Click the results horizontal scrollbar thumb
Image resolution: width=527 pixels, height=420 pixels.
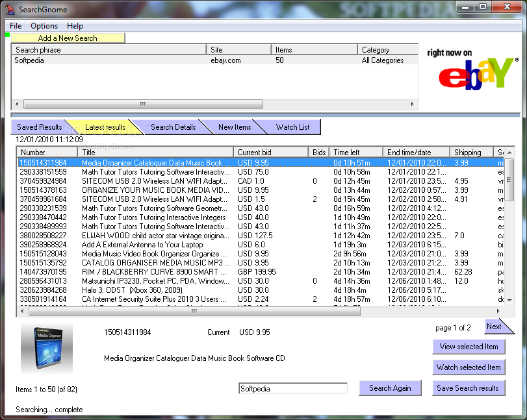click(x=194, y=312)
